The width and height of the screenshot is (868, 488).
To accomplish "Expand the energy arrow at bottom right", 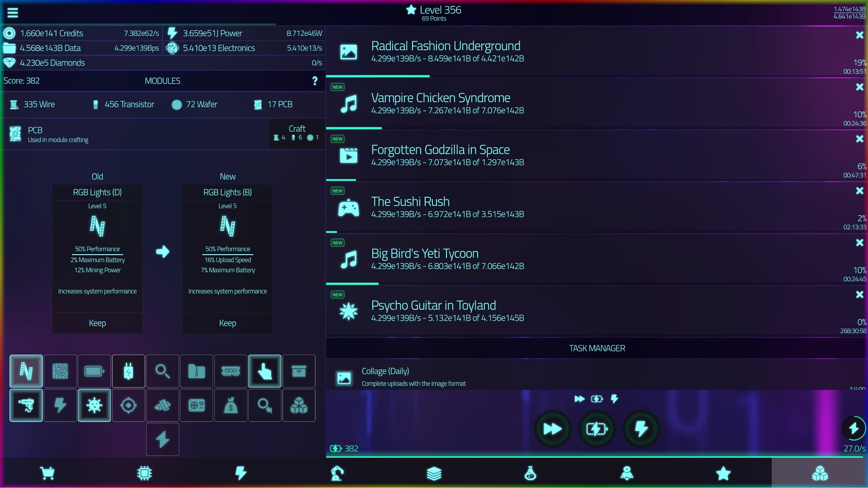I will coord(853,428).
